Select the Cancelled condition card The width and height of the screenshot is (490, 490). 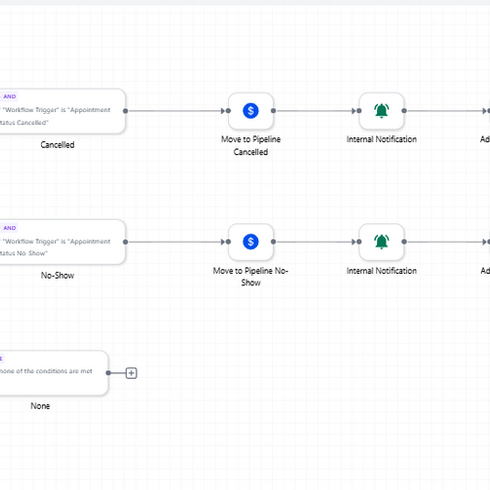(62, 111)
